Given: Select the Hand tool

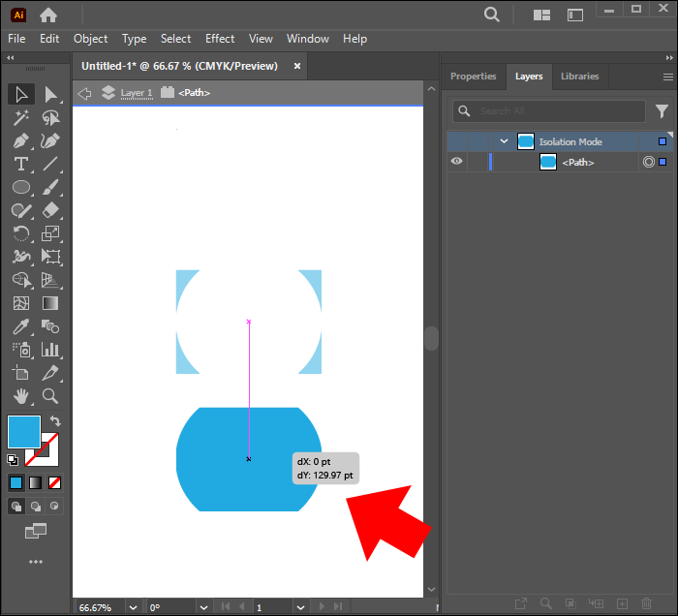Looking at the screenshot, I should pyautogui.click(x=21, y=395).
